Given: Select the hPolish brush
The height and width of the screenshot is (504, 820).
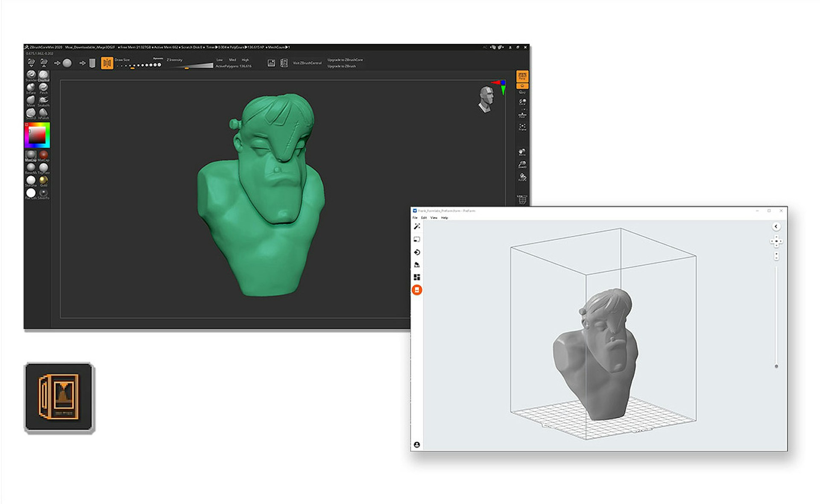Looking at the screenshot, I should pyautogui.click(x=44, y=114).
